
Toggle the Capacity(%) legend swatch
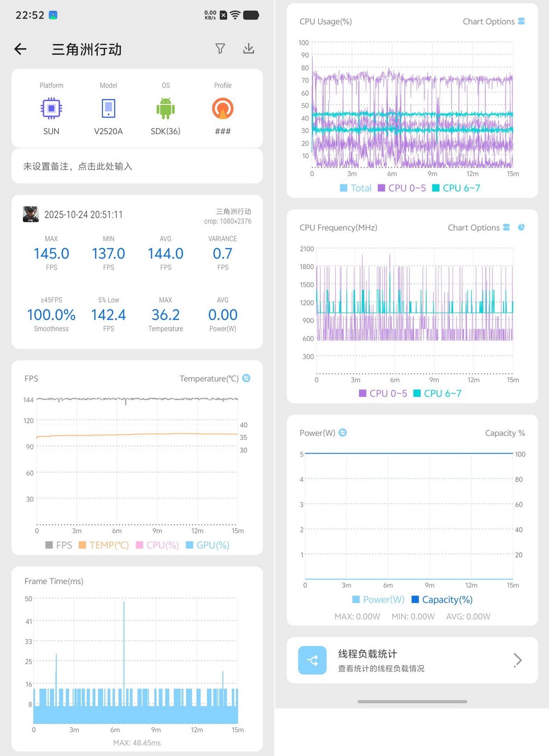click(415, 599)
